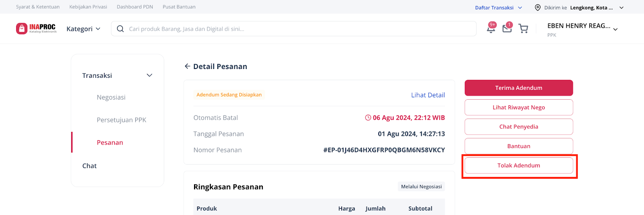Viewport: 644px width, 215px height.
Task: Expand the Kategori dropdown
Action: [83, 29]
